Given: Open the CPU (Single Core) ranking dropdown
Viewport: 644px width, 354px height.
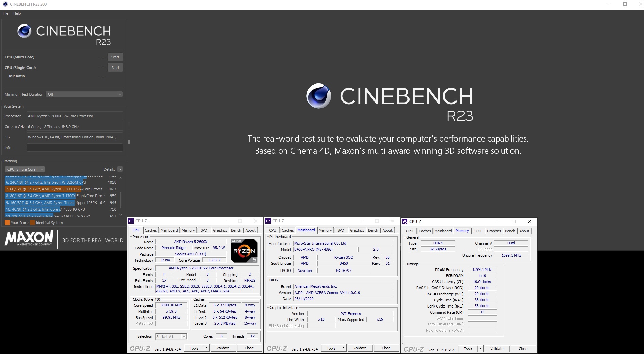Looking at the screenshot, I should pos(25,169).
